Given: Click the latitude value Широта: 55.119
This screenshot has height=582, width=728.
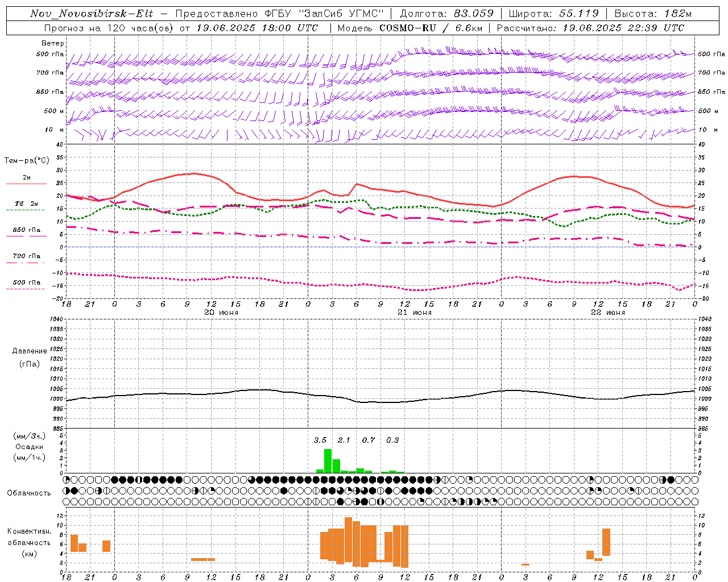Looking at the screenshot, I should [554, 14].
